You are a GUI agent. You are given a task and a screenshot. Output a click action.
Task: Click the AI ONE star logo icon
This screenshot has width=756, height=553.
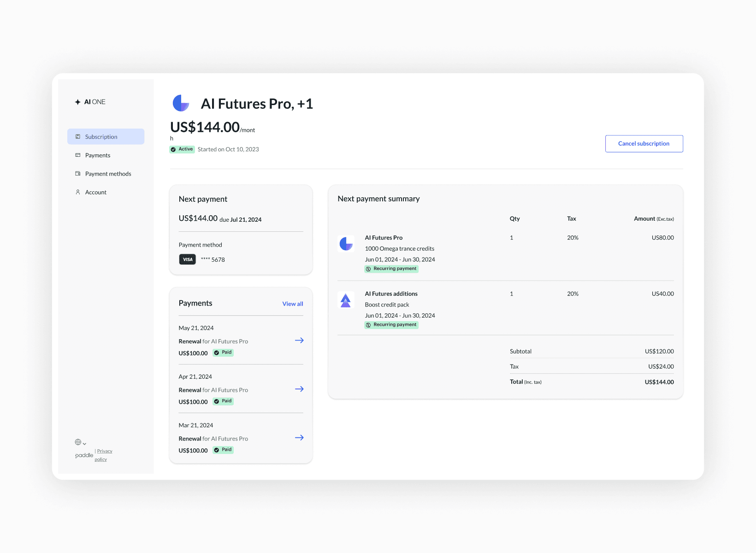77,102
